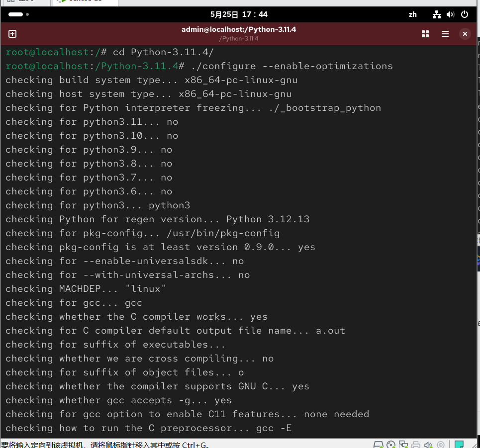Click the line 'checking for suffix of object files'

(x=124, y=372)
